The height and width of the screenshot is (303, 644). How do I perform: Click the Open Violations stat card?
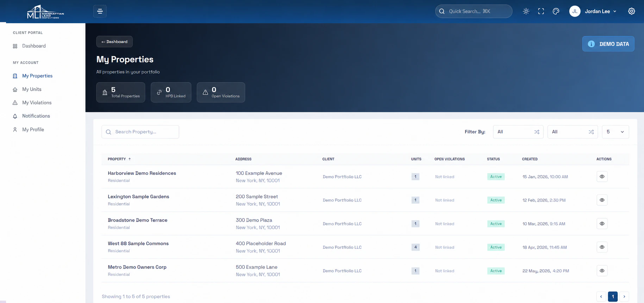point(221,92)
